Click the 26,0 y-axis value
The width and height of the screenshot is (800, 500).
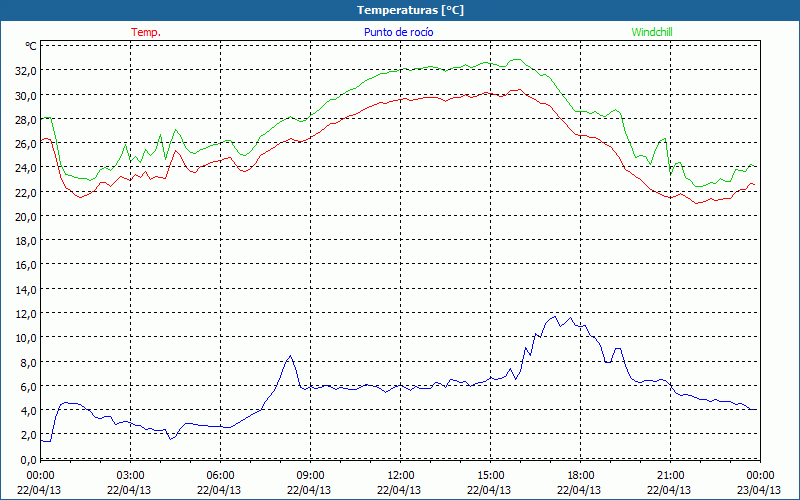tap(26, 144)
